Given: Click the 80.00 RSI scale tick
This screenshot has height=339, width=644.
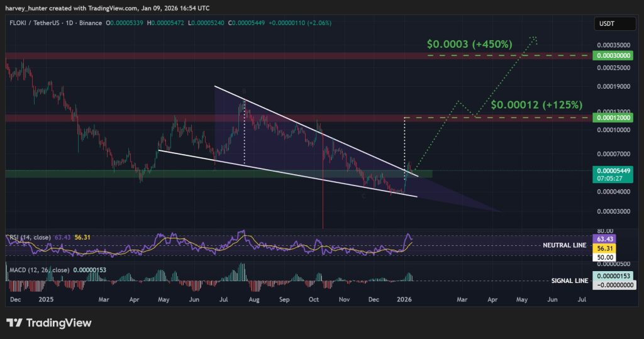Looking at the screenshot, I should (605, 231).
